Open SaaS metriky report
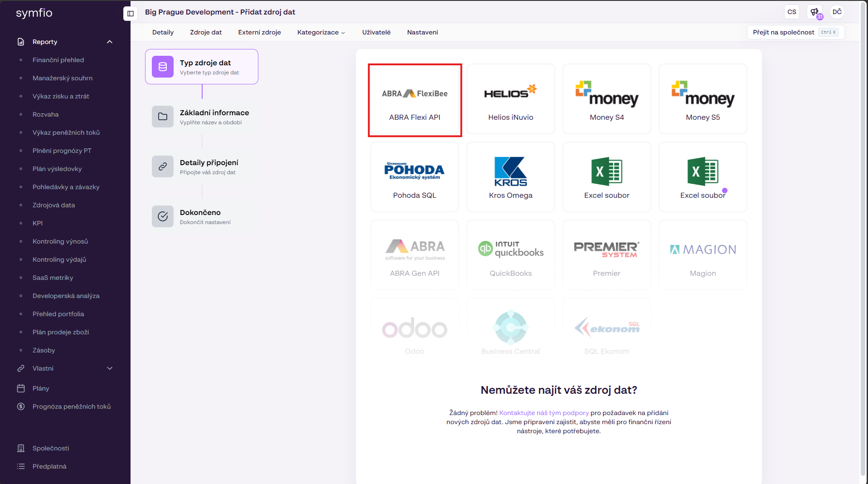 click(53, 278)
